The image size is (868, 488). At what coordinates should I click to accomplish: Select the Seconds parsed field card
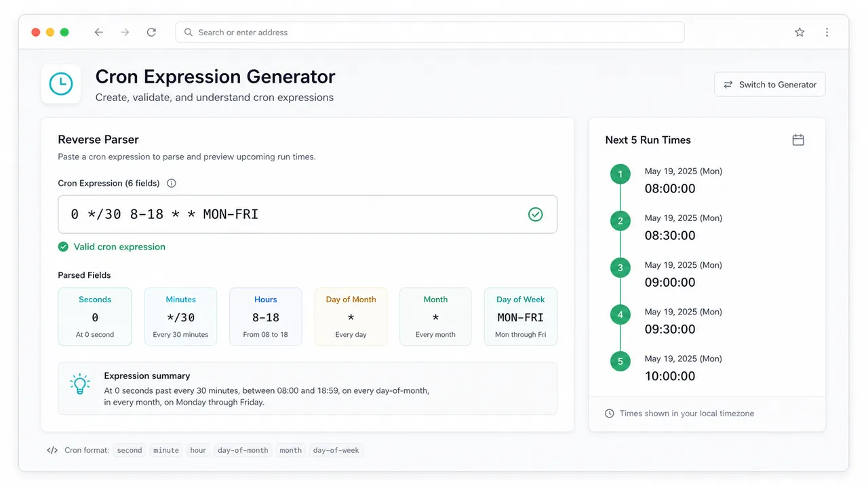click(95, 317)
